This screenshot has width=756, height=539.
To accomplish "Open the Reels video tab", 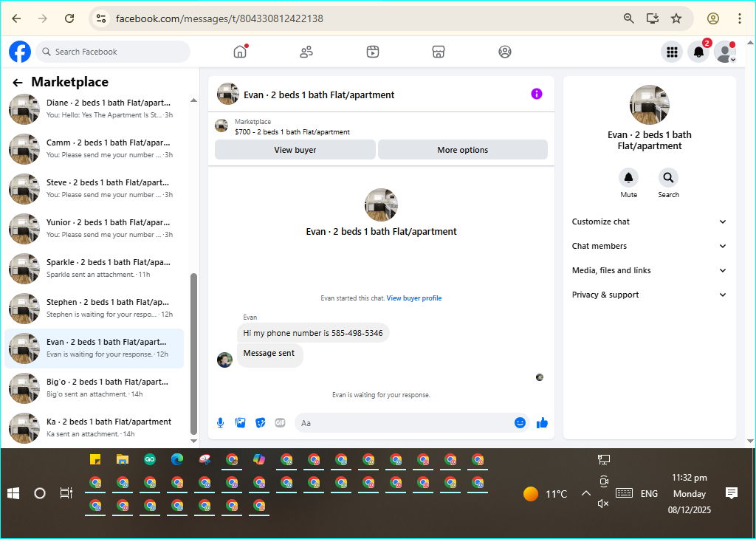I will pos(373,52).
